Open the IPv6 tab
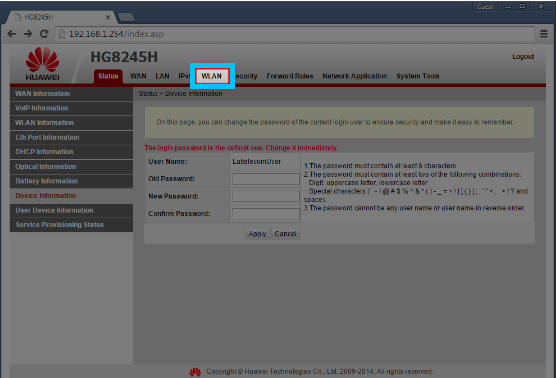 [x=184, y=76]
